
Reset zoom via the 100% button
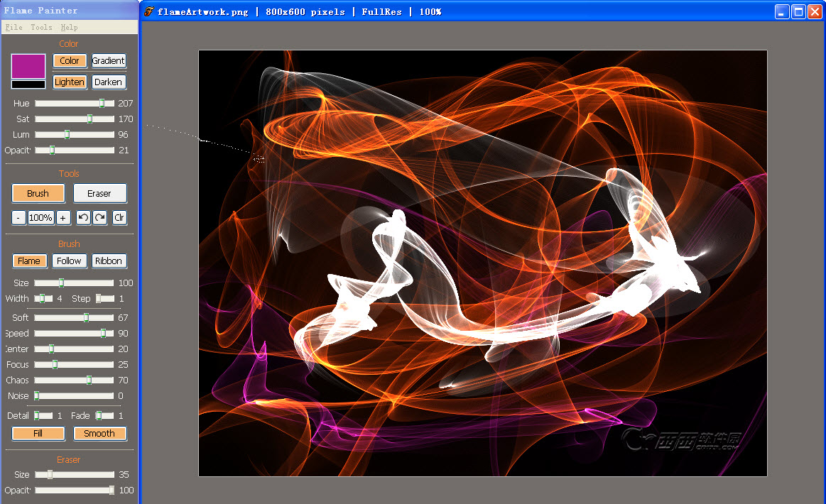[x=40, y=218]
